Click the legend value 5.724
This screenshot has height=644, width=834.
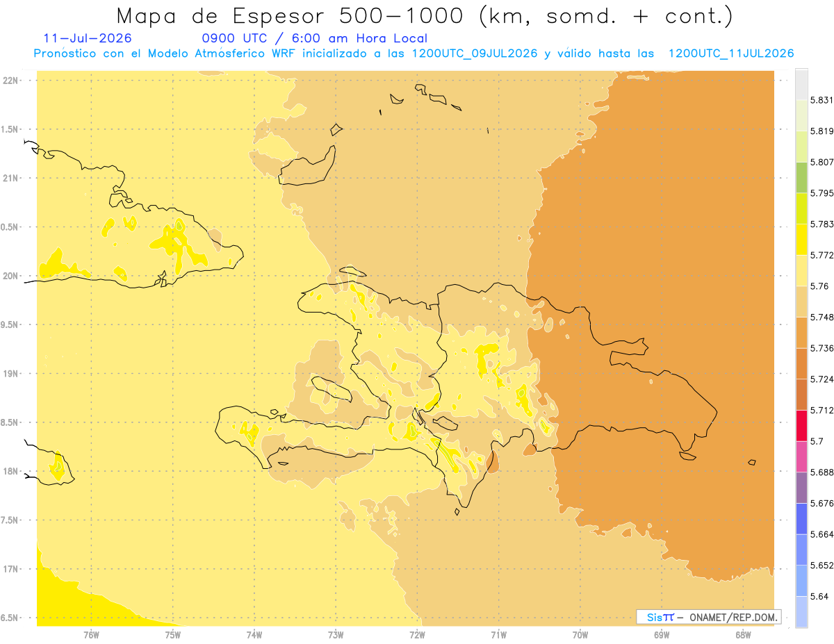point(822,379)
